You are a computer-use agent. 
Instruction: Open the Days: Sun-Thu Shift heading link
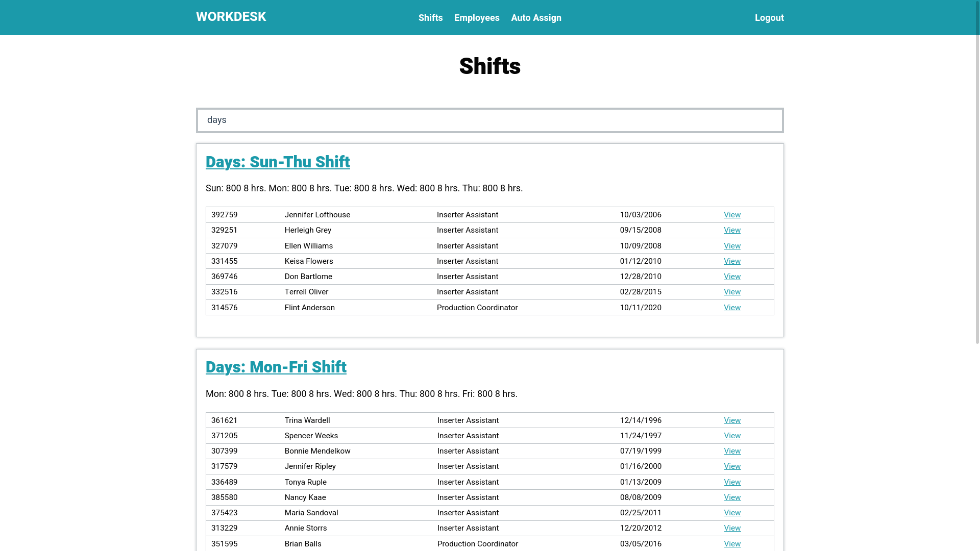(x=277, y=162)
